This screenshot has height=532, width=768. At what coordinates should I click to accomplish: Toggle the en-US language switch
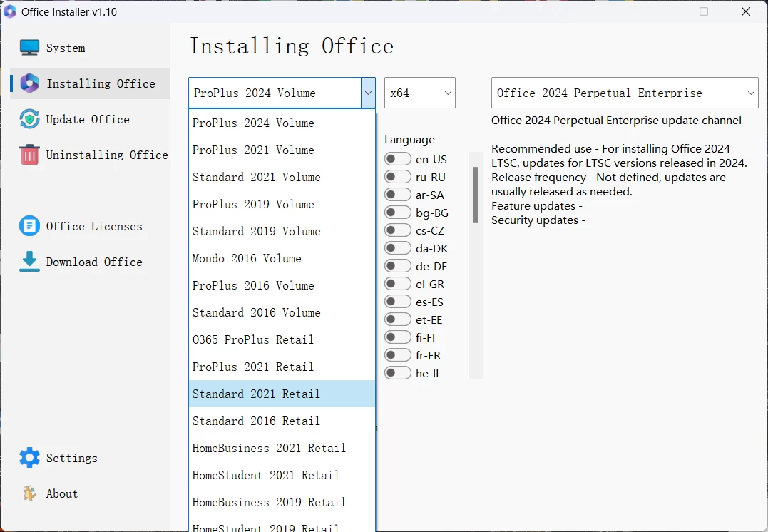click(397, 159)
